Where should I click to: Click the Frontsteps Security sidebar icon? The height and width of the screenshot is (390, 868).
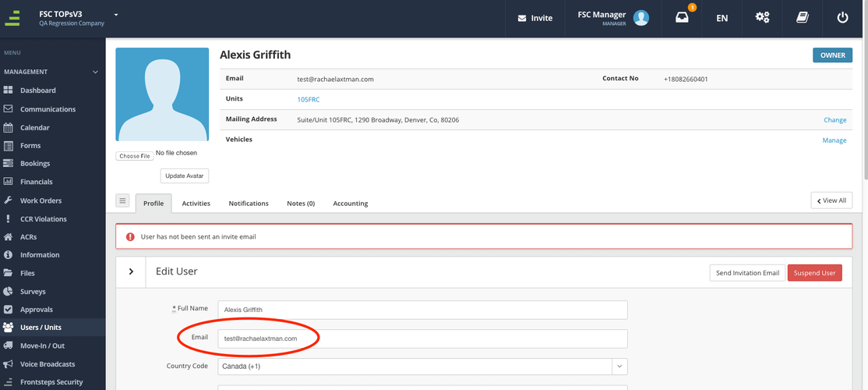(x=9, y=382)
